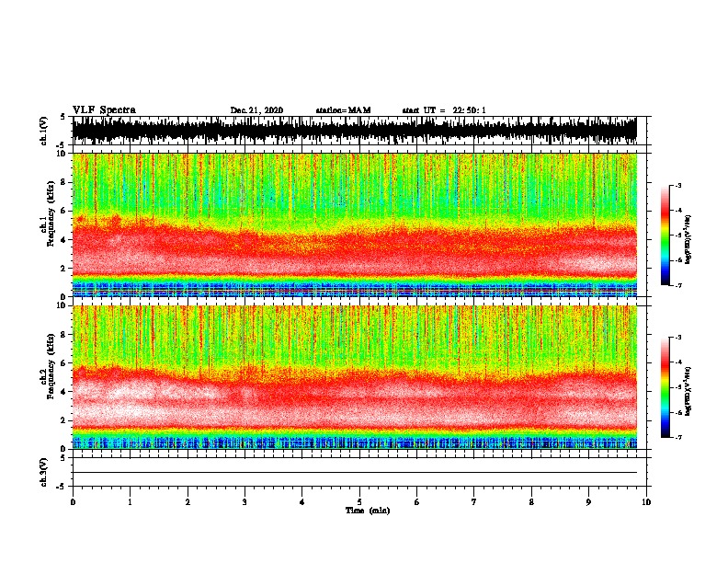Click time axis tick label "10"
This screenshot has height=563, width=728.
click(646, 502)
